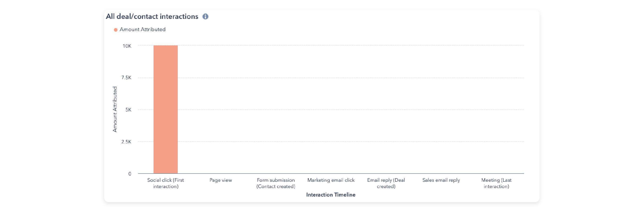Click the vertical Amount Attributed axis title
The image size is (644, 212).
coord(115,109)
